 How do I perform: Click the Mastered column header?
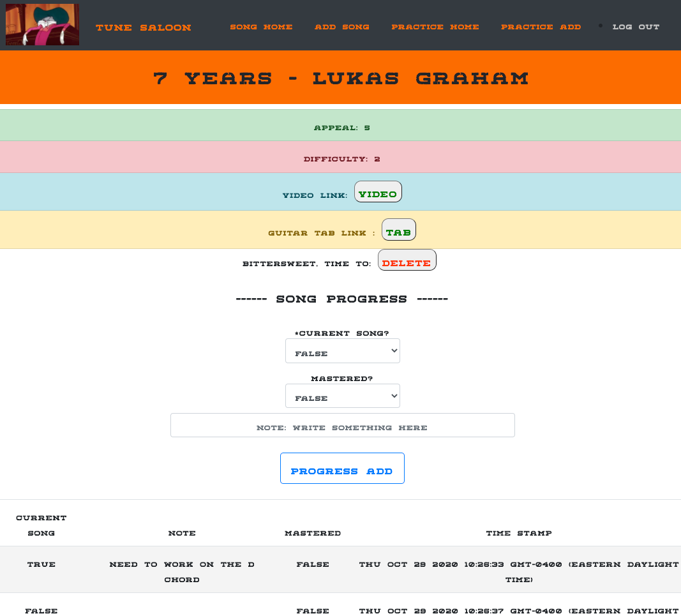tap(313, 533)
